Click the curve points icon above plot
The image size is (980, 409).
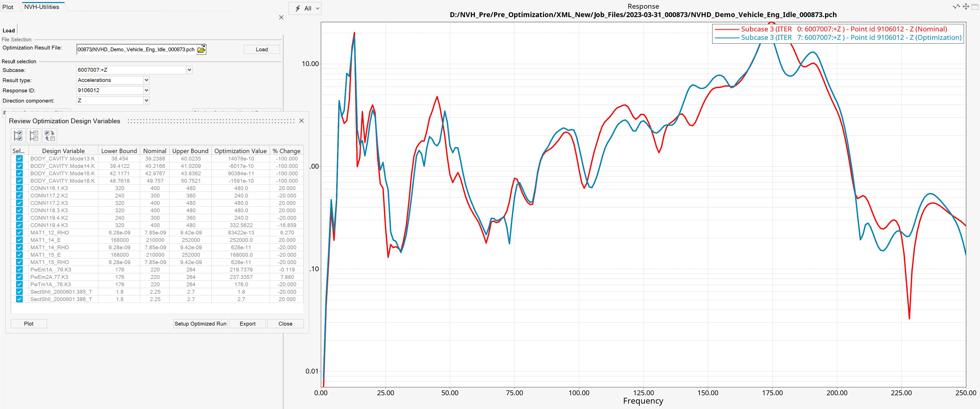956,6
